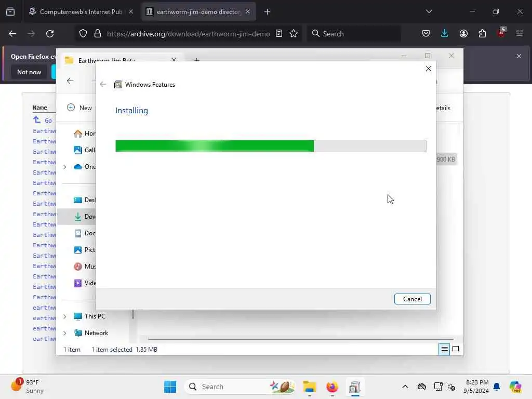Image resolution: width=532 pixels, height=399 pixels.
Task: Select Videos in Explorer navigation pane
Action: pyautogui.click(x=84, y=283)
